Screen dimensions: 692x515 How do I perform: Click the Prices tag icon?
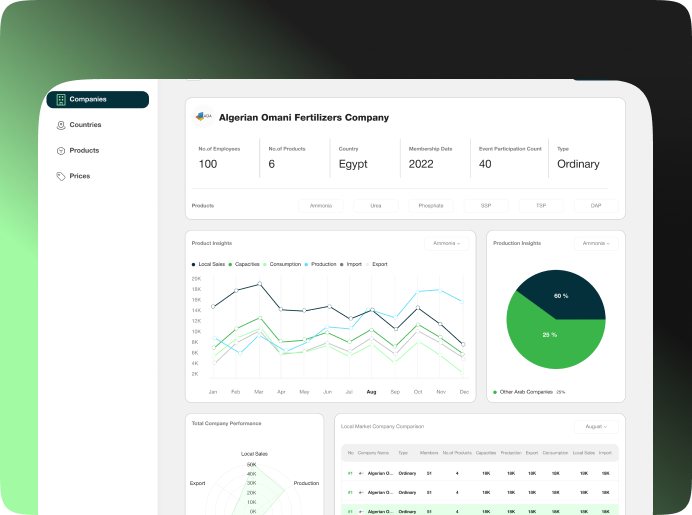click(x=61, y=177)
